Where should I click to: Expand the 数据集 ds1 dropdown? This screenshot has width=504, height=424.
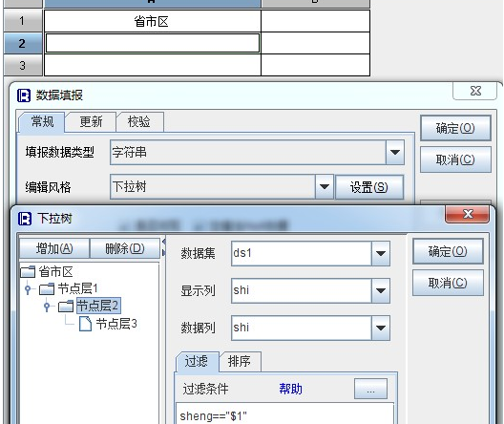[x=381, y=253]
